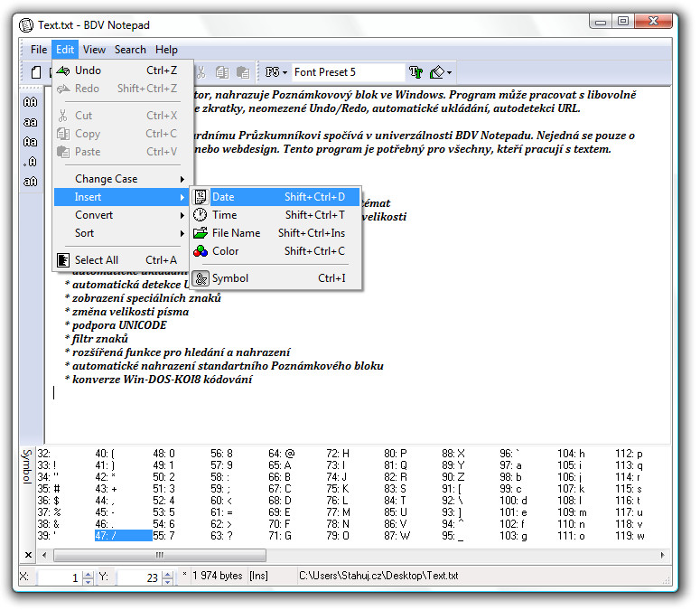Select symbol 64: @ in the list
This screenshot has width=700, height=610.
pos(281,455)
